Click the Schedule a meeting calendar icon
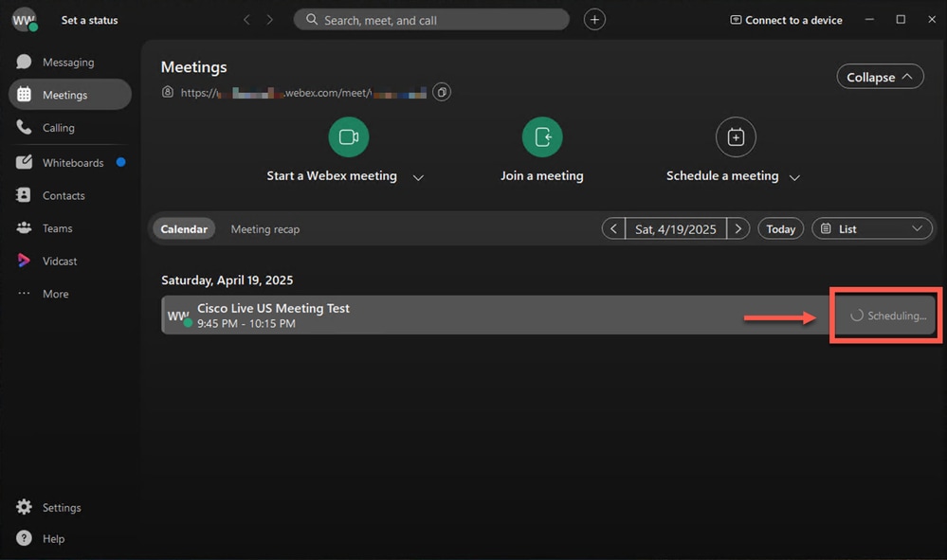 736,137
